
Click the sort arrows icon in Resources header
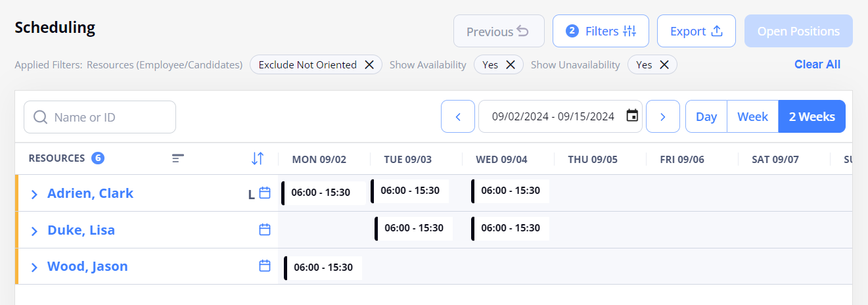click(258, 158)
